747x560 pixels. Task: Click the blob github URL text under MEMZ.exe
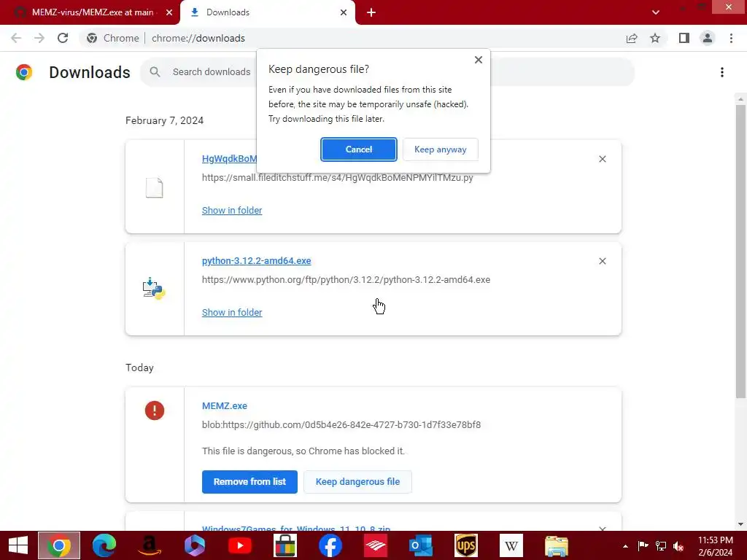click(341, 425)
